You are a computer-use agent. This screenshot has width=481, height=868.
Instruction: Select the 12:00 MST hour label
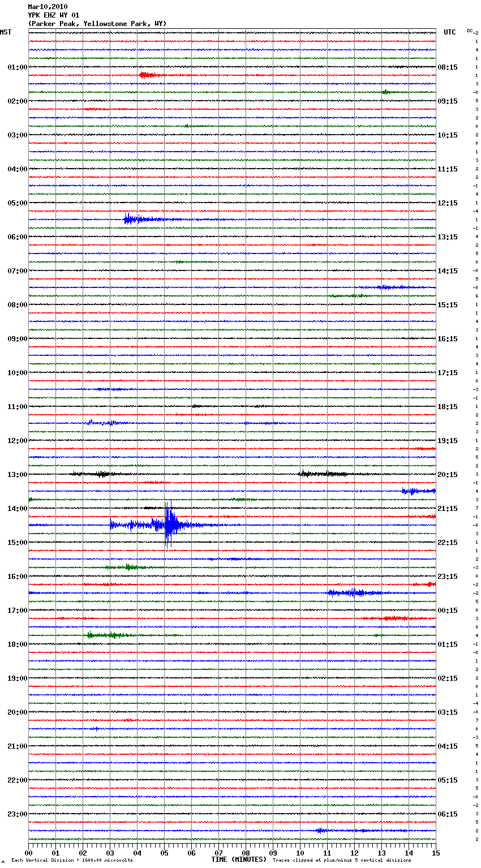pyautogui.click(x=17, y=441)
